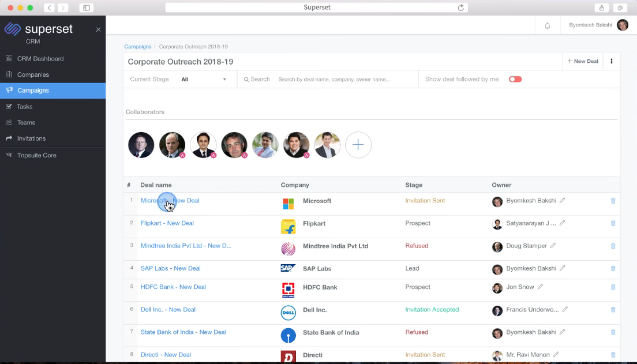Viewport: 637px width, 364px height.
Task: Open State Bank of India - New Deal
Action: tap(183, 332)
